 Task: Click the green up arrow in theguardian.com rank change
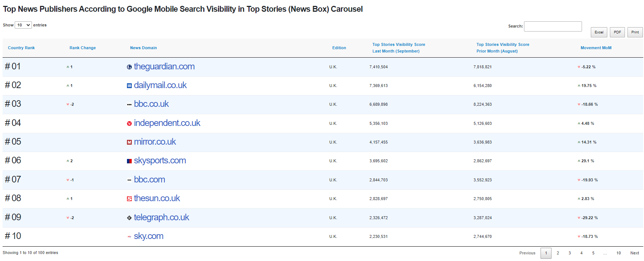[68, 67]
